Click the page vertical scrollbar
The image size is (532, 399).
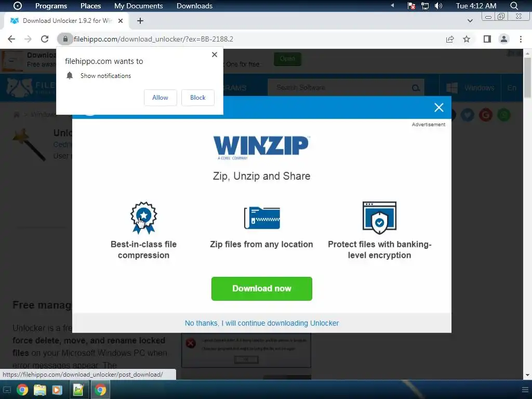pyautogui.click(x=527, y=78)
